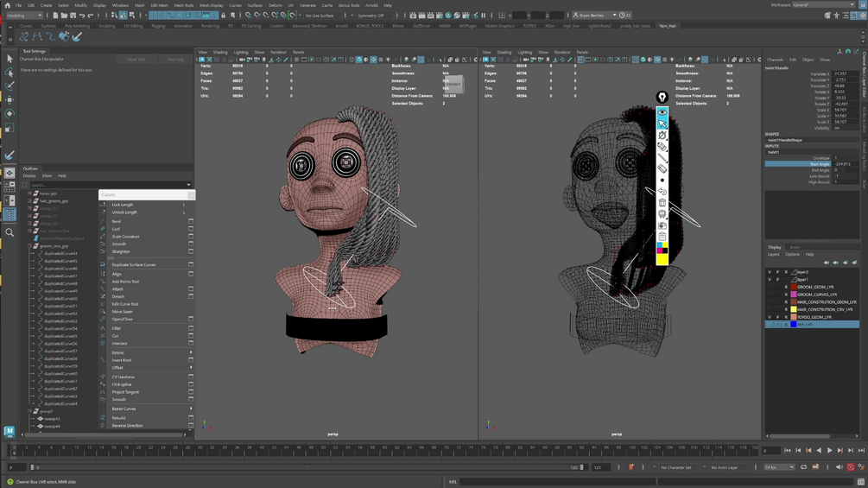Select the arrow Select tool in toolbox
Screen dimensions: 868x488
[x=10, y=59]
